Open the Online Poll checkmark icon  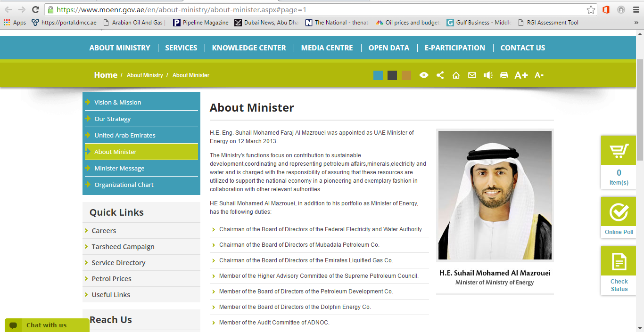tap(619, 212)
